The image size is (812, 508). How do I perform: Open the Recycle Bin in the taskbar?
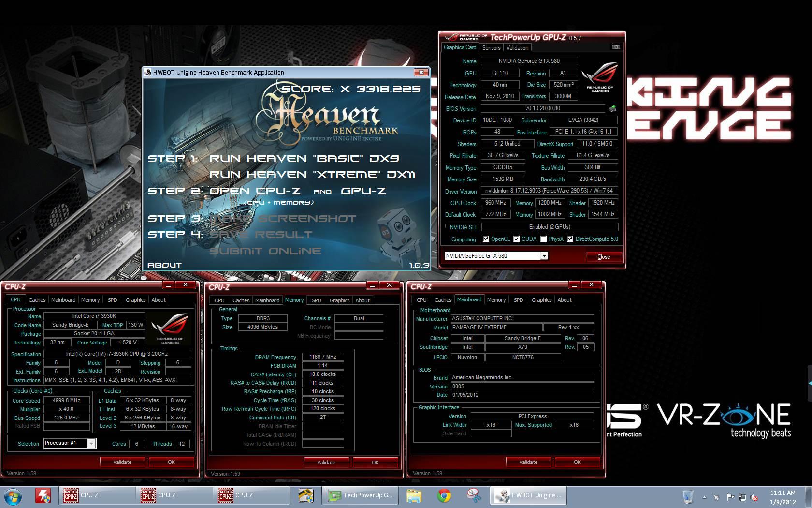(x=688, y=496)
